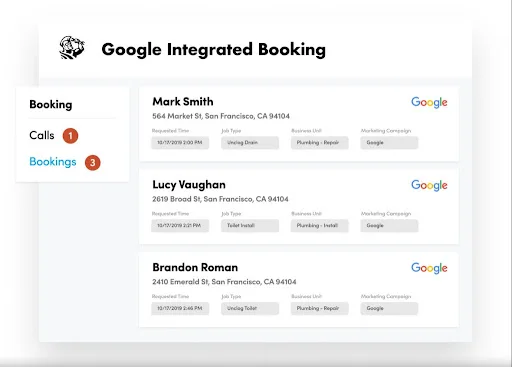Click the Calls badge showing 1
512x367 pixels.
[x=70, y=136]
